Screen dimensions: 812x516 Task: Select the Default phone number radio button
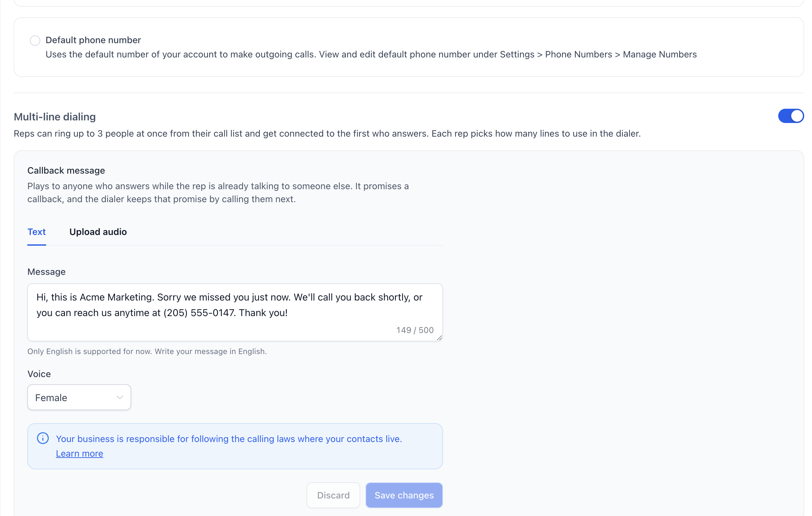[35, 41]
